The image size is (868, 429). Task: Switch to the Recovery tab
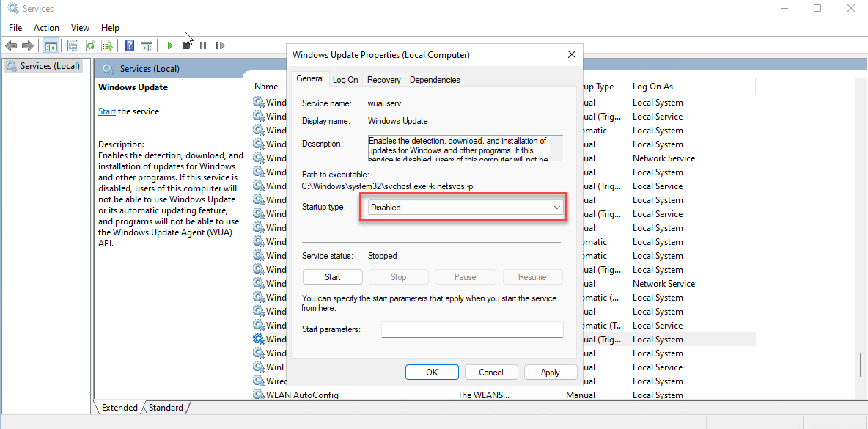[x=383, y=80]
